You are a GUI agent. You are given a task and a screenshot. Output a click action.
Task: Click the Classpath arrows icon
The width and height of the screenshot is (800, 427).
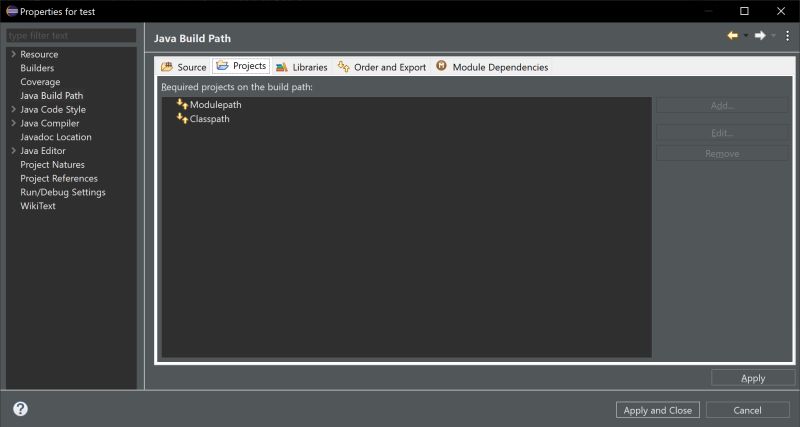pyautogui.click(x=182, y=118)
